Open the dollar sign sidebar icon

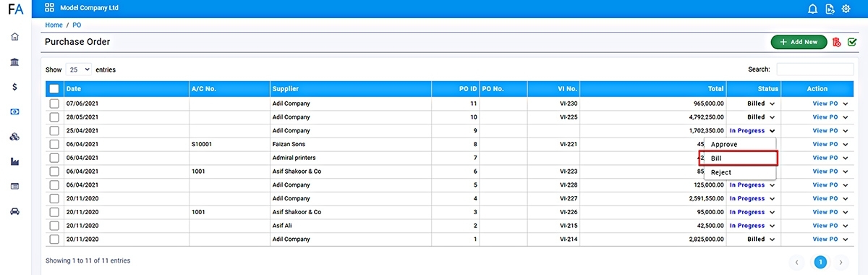pyautogui.click(x=15, y=87)
